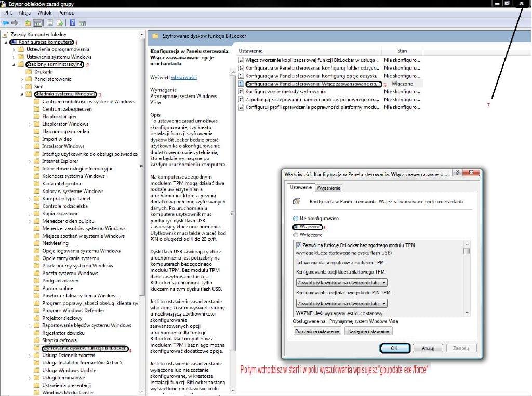Screen dimensions: 532x396
Task: Click the Export List toolbar icon
Action: coord(60,23)
